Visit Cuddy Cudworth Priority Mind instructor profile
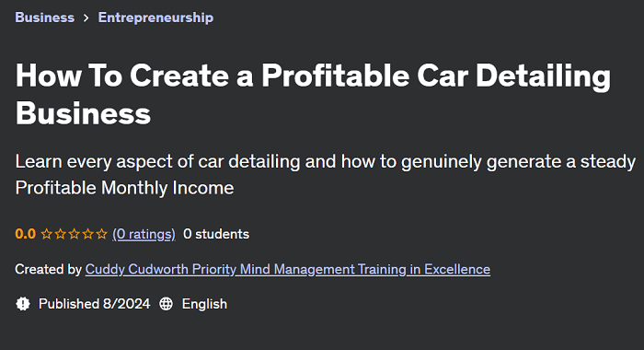 (x=287, y=269)
